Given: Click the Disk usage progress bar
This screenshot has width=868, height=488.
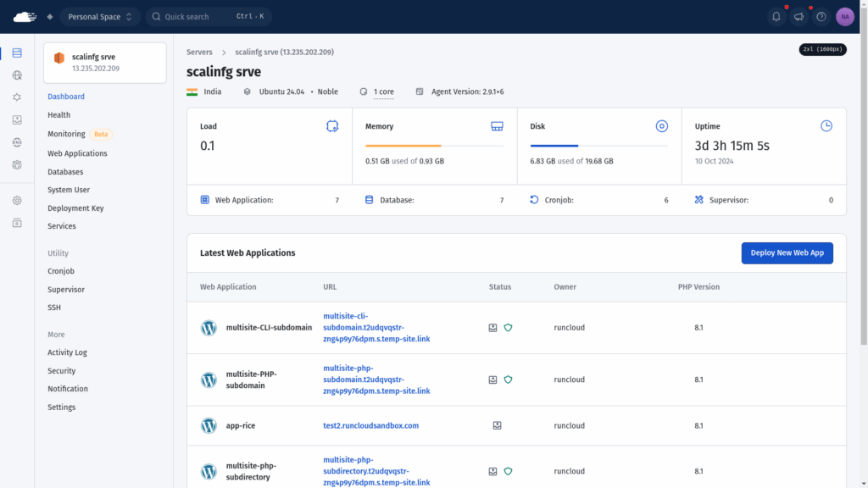Looking at the screenshot, I should coord(599,146).
